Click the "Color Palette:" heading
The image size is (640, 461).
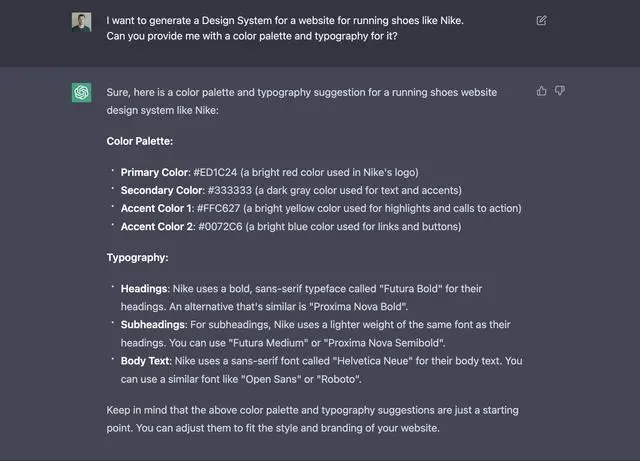[x=140, y=141]
